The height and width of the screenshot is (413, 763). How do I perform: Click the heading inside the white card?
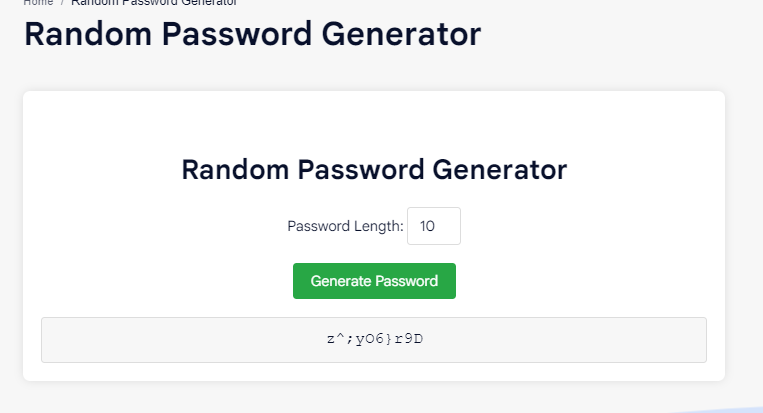pos(374,169)
